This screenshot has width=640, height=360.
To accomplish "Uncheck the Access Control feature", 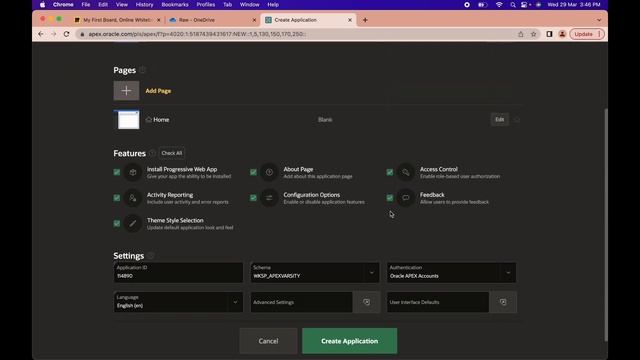I will tap(390, 172).
